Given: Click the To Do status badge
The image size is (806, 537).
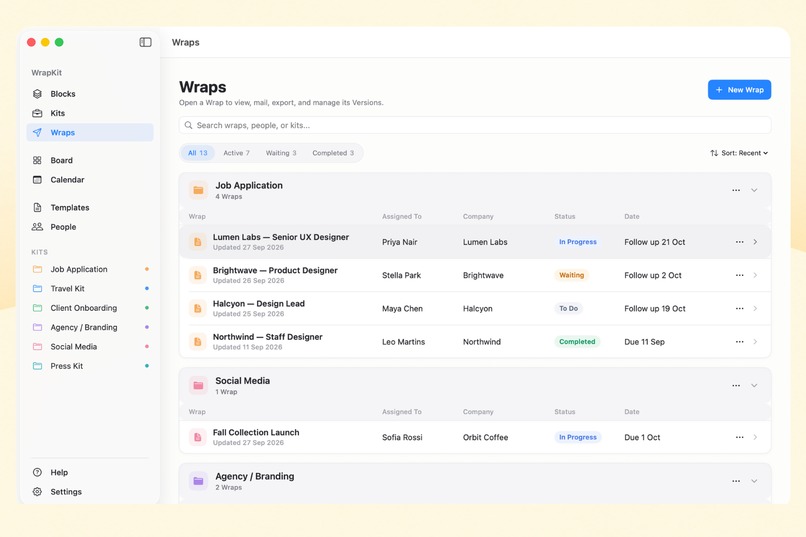Looking at the screenshot, I should tap(569, 308).
